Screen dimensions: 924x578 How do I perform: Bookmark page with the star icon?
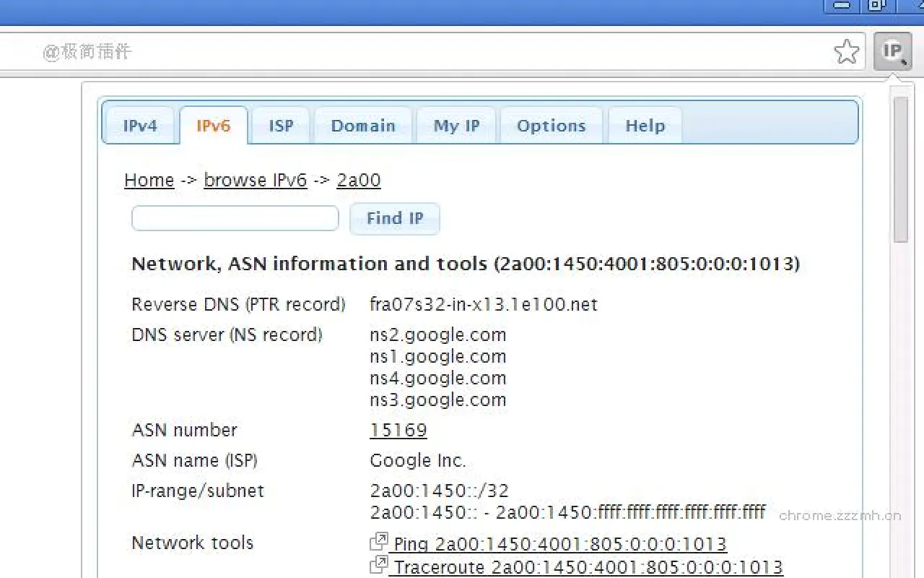point(847,51)
